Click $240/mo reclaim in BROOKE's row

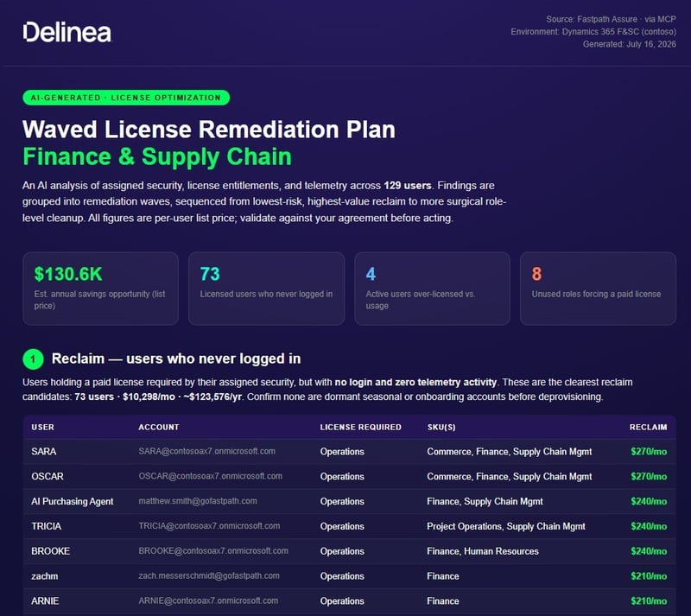(x=649, y=551)
